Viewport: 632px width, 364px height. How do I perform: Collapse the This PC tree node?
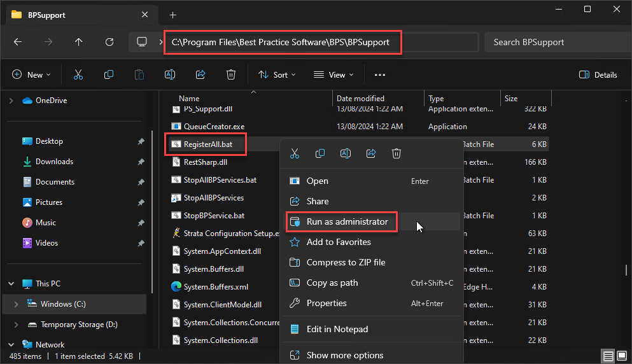tap(11, 284)
